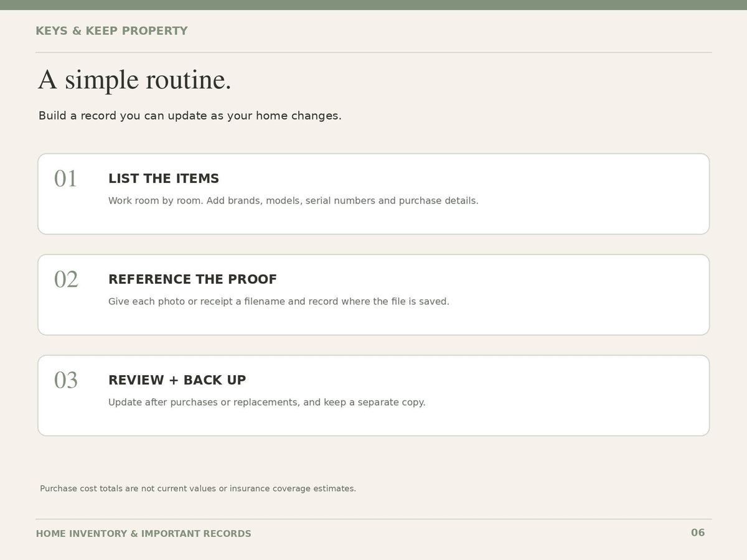The height and width of the screenshot is (560, 747).
Task: Click the page number 06
Action: 698,533
